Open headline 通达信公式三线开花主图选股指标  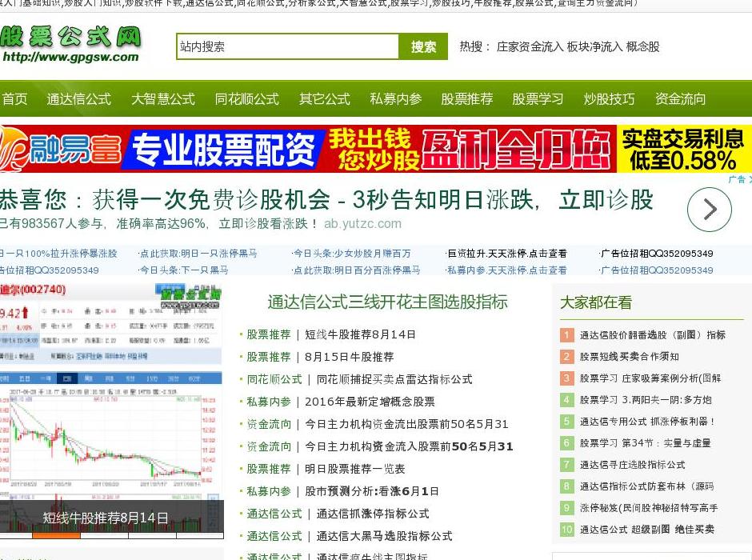(x=387, y=302)
